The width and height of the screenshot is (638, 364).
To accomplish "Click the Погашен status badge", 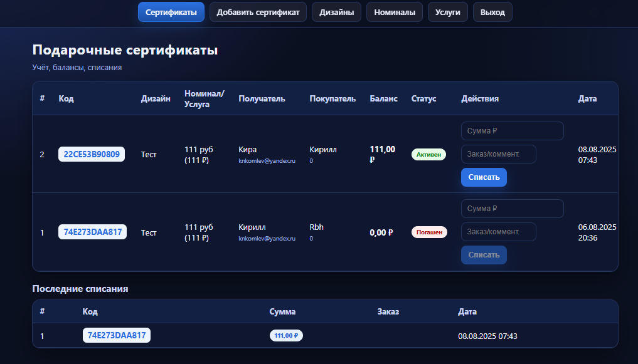I will [429, 231].
